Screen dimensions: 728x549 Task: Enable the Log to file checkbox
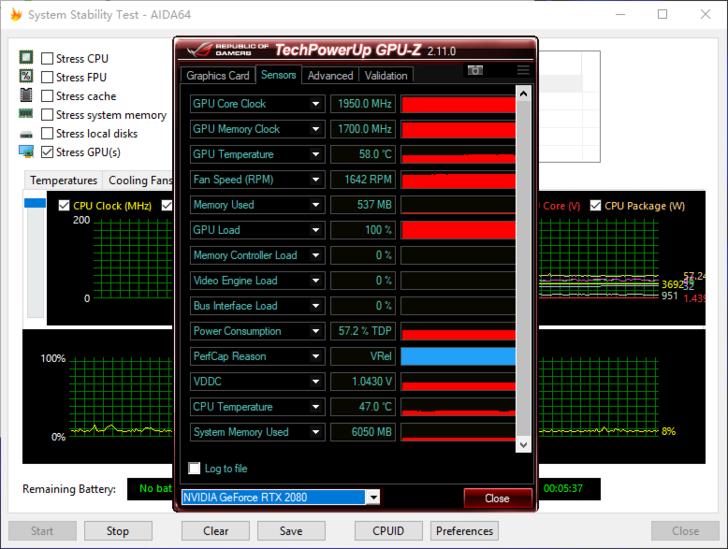click(194, 468)
